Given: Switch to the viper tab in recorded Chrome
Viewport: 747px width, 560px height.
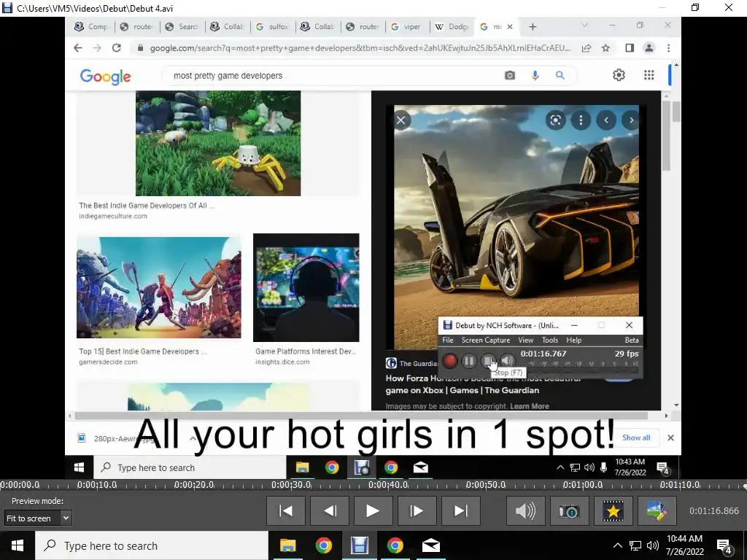Looking at the screenshot, I should tap(406, 27).
